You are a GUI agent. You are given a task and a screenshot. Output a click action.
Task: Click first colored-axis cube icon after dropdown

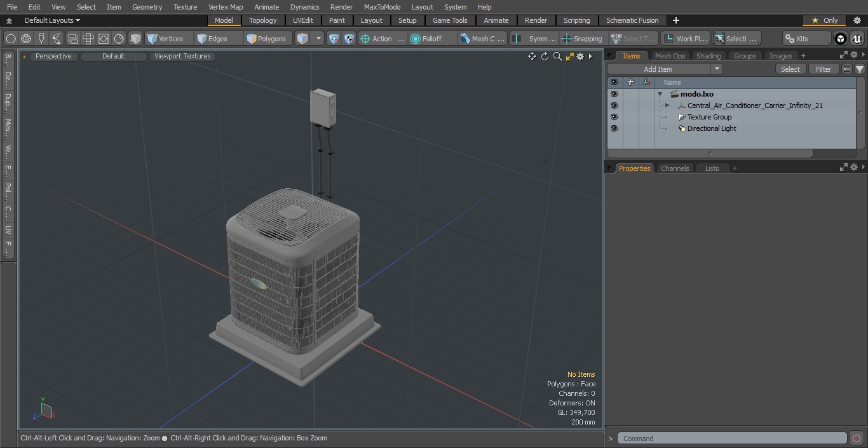[x=334, y=39]
